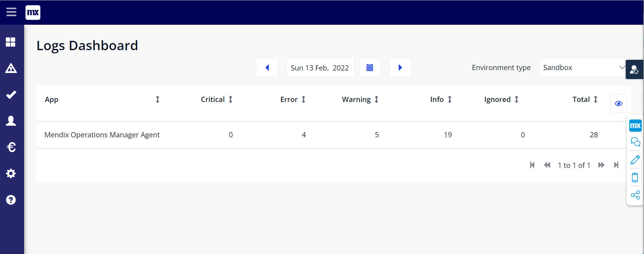
Task: Open the euro costs icon in sidebar
Action: [11, 147]
